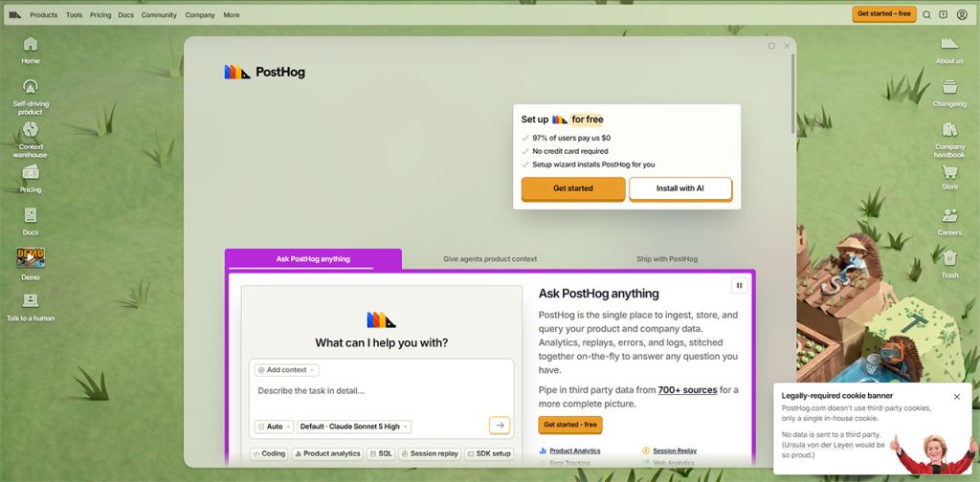Close the cookie banner with X
The height and width of the screenshot is (482, 980).
[957, 397]
